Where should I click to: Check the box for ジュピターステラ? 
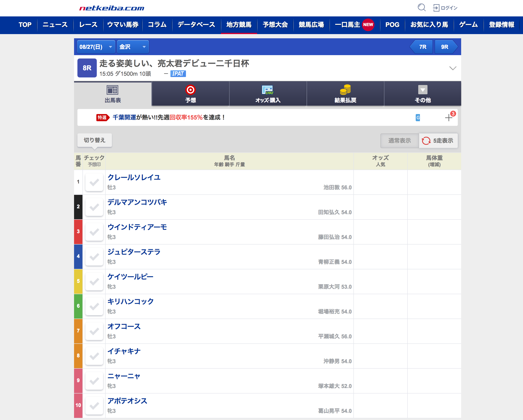(x=94, y=257)
